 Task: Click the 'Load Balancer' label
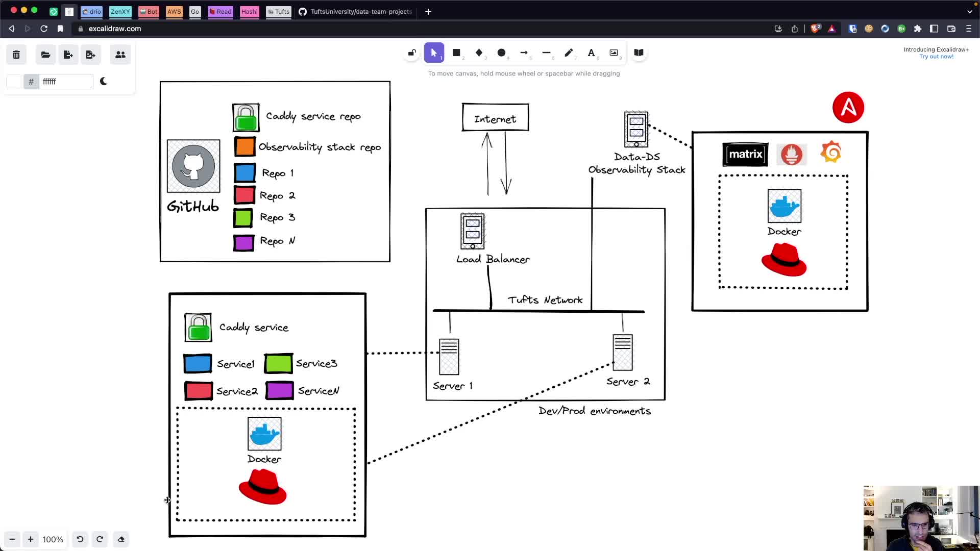[x=493, y=259]
